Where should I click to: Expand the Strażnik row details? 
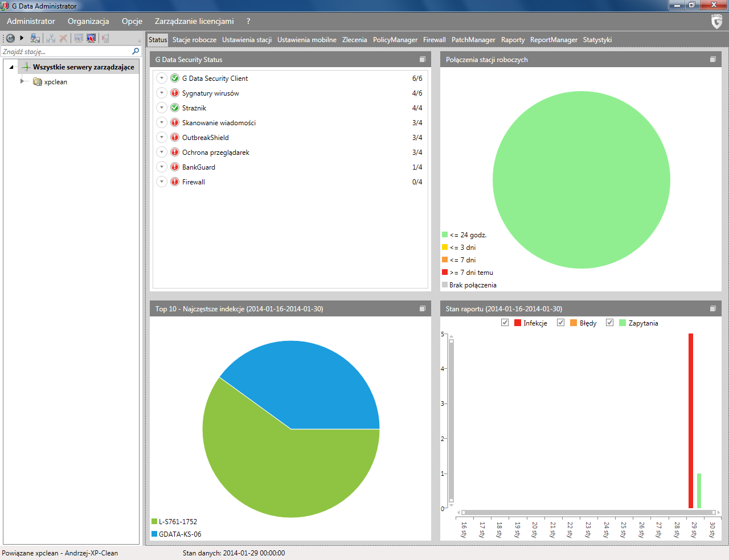tap(162, 108)
